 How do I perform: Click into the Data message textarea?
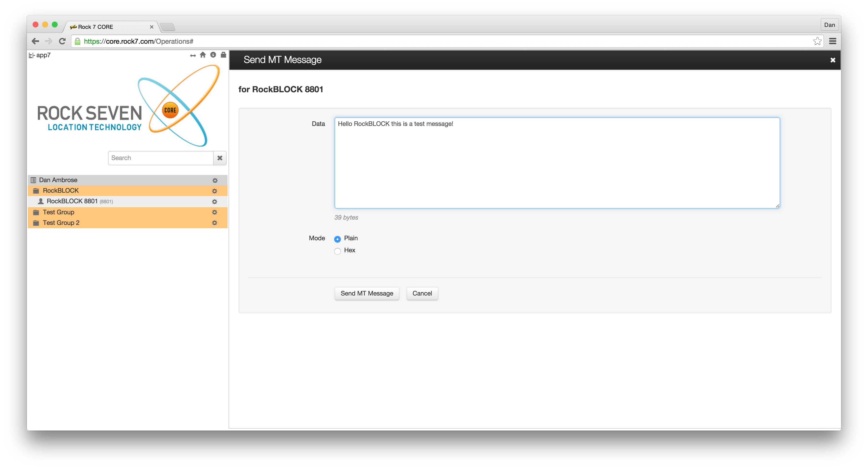(x=557, y=163)
